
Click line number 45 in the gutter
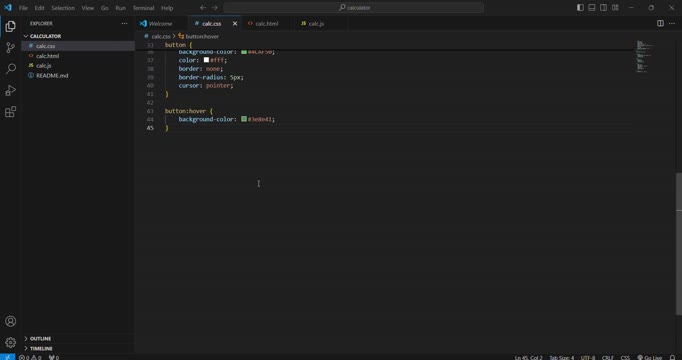point(150,128)
